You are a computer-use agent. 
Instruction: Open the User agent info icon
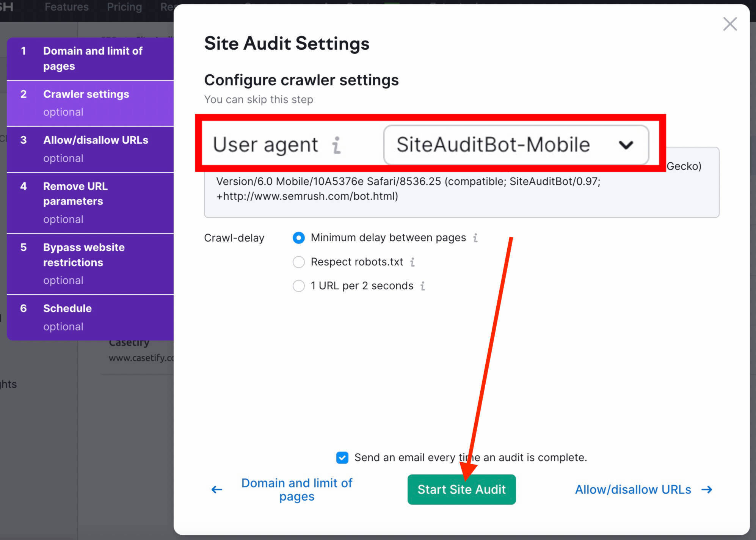(336, 145)
